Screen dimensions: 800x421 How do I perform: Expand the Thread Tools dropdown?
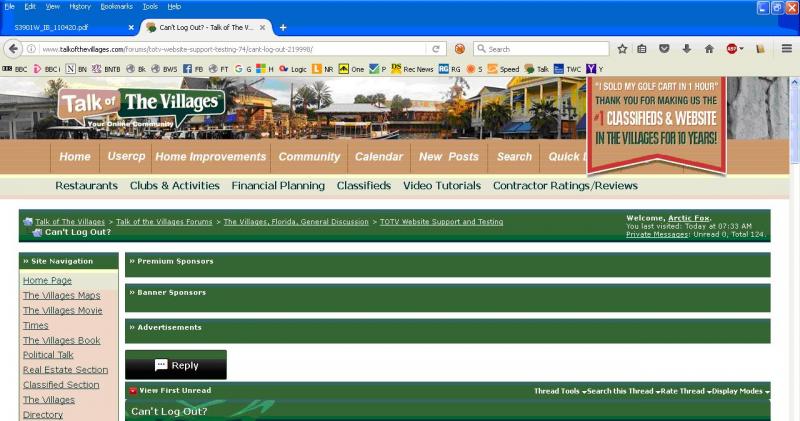click(559, 391)
